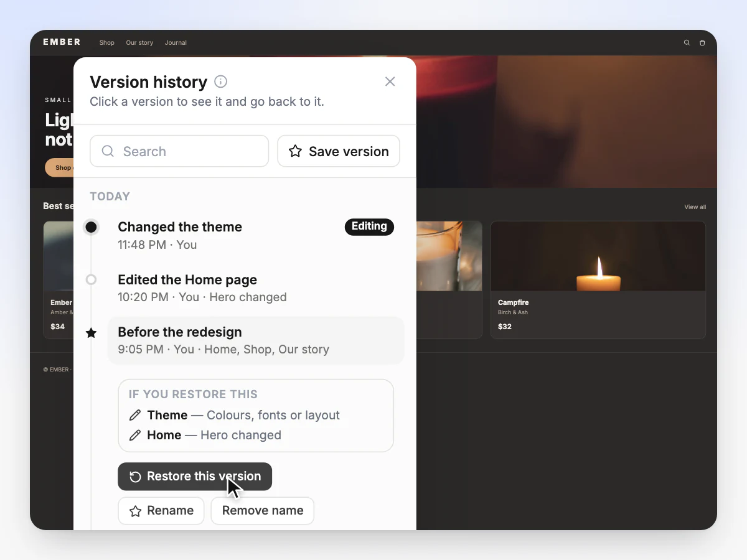747x560 pixels.
Task: Click the Rename button
Action: [161, 511]
